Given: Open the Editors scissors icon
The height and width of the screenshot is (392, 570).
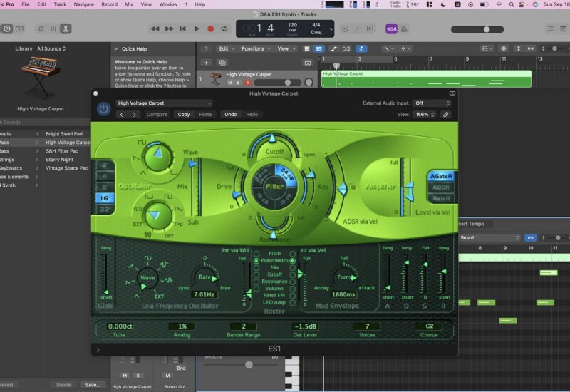Looking at the screenshot, I should click(x=66, y=29).
